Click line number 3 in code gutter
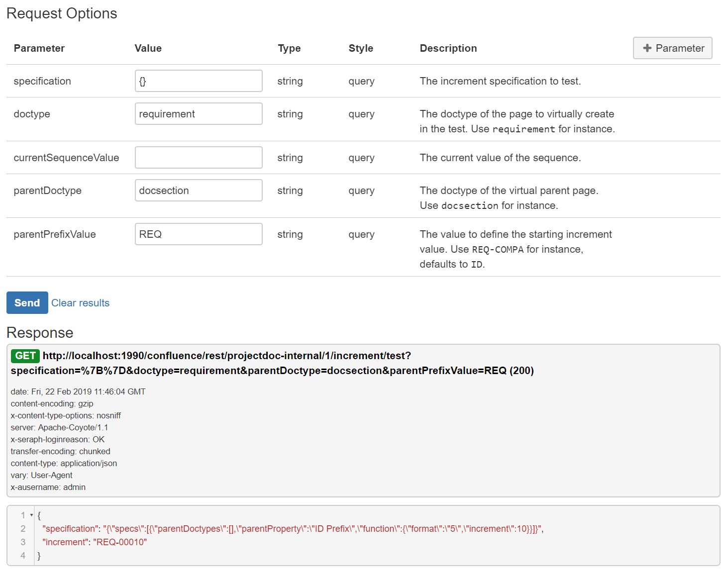This screenshot has width=728, height=581. [23, 542]
